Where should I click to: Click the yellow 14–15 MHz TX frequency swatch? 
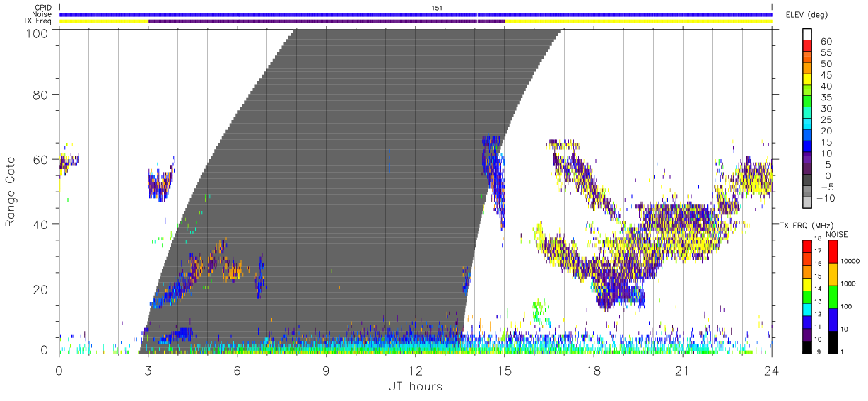(807, 284)
